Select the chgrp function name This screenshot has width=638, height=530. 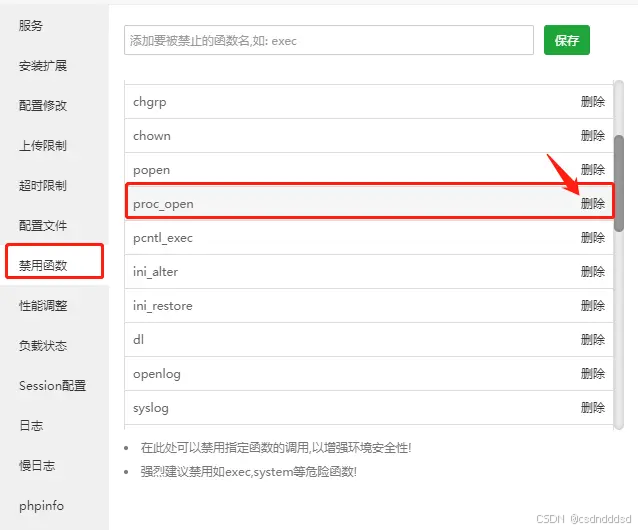(x=150, y=102)
